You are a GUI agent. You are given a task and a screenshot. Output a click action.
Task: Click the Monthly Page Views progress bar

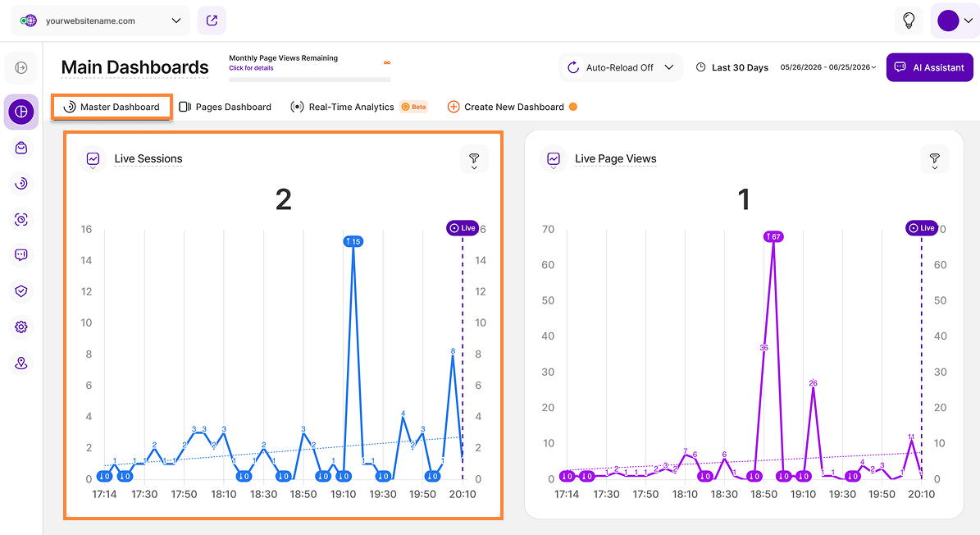pos(309,80)
